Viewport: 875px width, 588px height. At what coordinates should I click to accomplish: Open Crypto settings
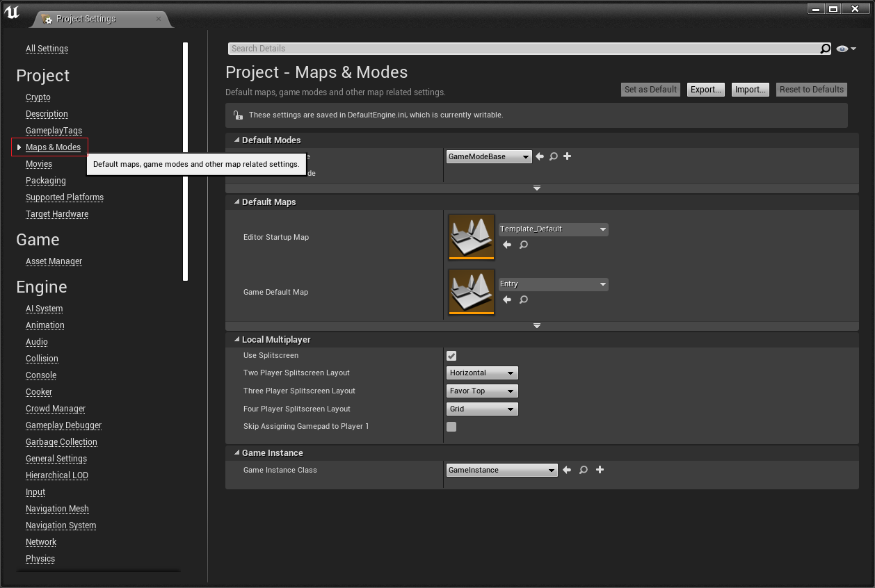pyautogui.click(x=38, y=97)
